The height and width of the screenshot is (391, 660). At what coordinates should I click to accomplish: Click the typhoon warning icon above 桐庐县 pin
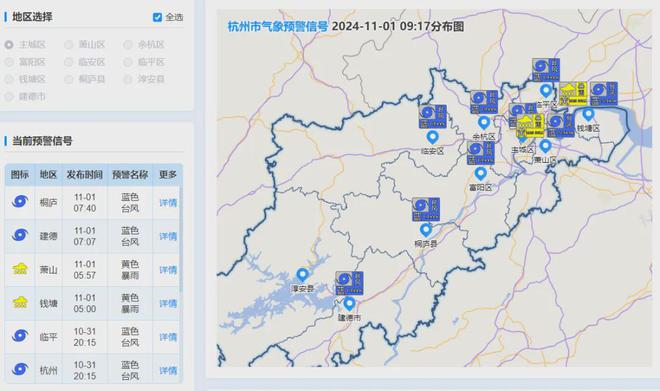426,209
